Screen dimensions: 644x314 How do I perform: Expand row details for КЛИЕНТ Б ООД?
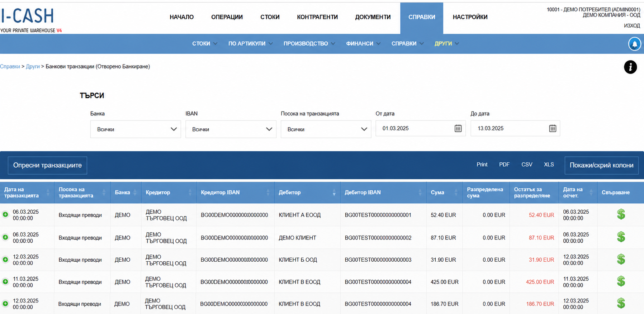pos(5,259)
